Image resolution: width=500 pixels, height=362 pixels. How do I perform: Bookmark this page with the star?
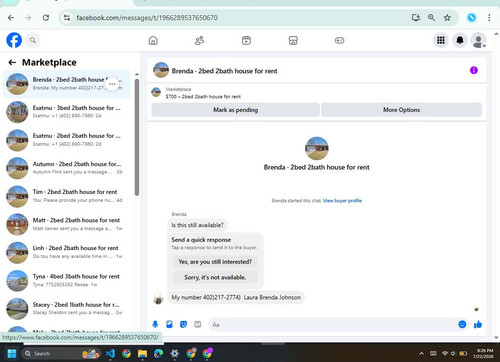pos(447,18)
